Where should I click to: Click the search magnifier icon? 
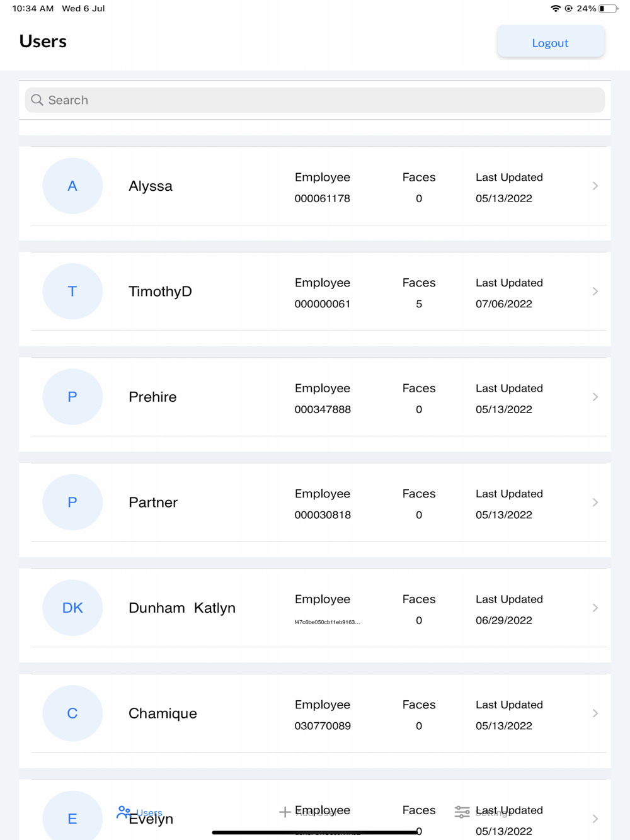37,100
